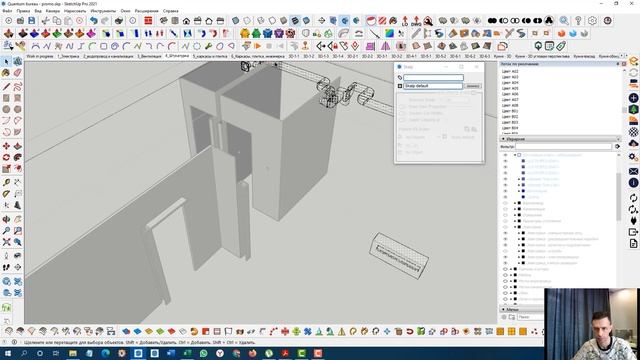This screenshot has height=360, width=640.
Task: Select the Цвет B01 row
Action: (x=510, y=111)
